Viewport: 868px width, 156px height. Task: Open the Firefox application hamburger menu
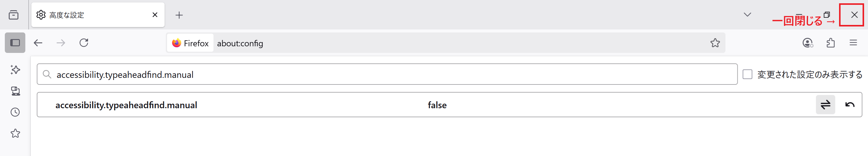853,43
